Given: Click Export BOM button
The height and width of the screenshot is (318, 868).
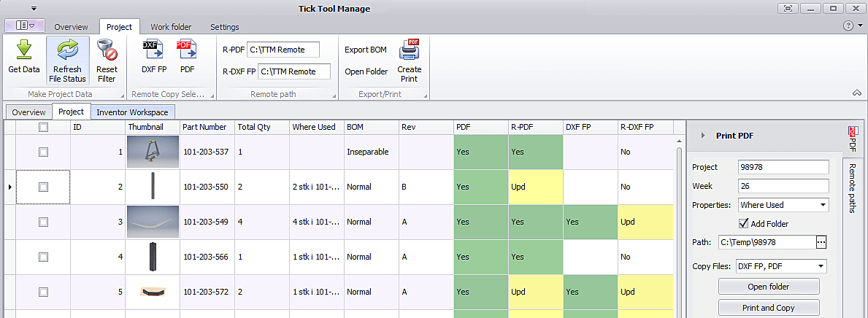Looking at the screenshot, I should coord(365,50).
